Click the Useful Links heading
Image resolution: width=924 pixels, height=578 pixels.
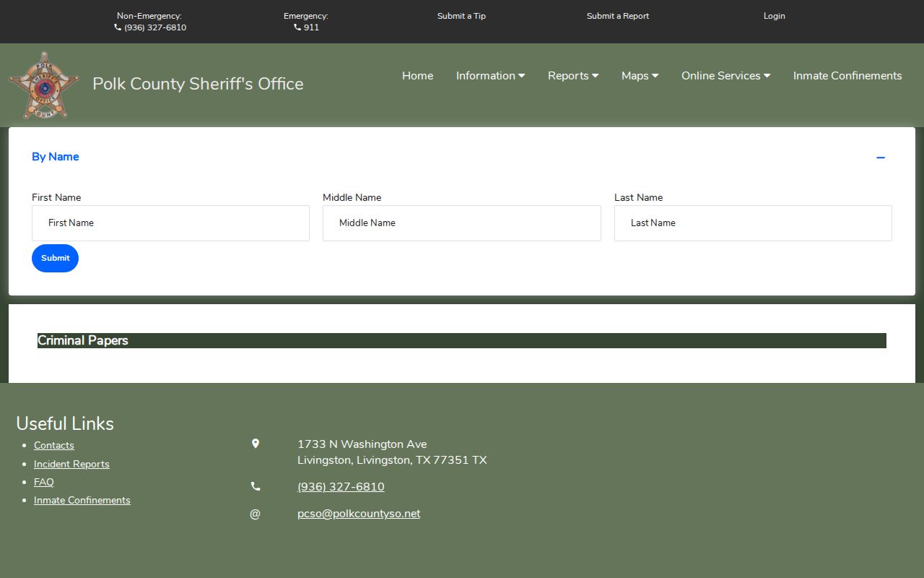pyautogui.click(x=65, y=423)
